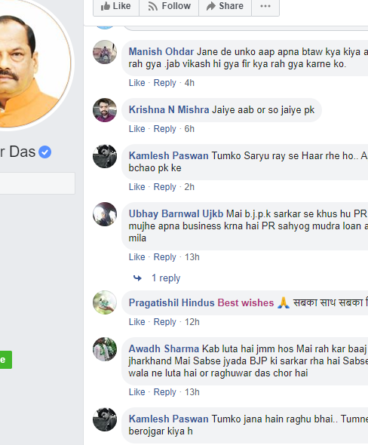Click the blue verified badge icon

[45, 152]
